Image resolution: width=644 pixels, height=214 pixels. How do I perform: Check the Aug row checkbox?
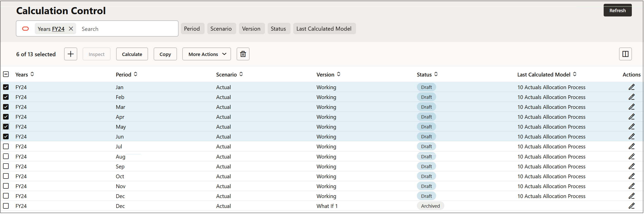pos(6,156)
